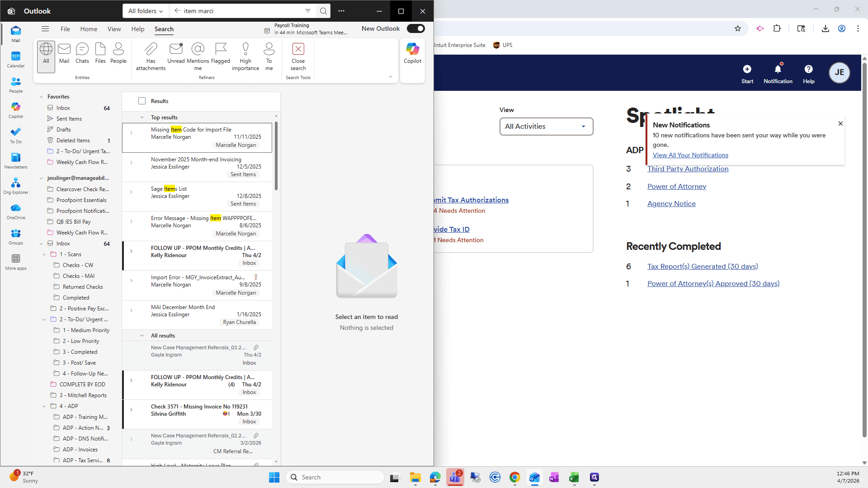Open ADP Help question icon
The height and width of the screenshot is (488, 868).
809,74
